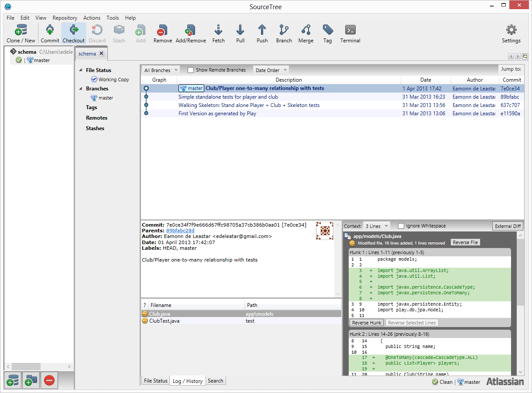
Task: Open the Edit menu
Action: pos(25,18)
